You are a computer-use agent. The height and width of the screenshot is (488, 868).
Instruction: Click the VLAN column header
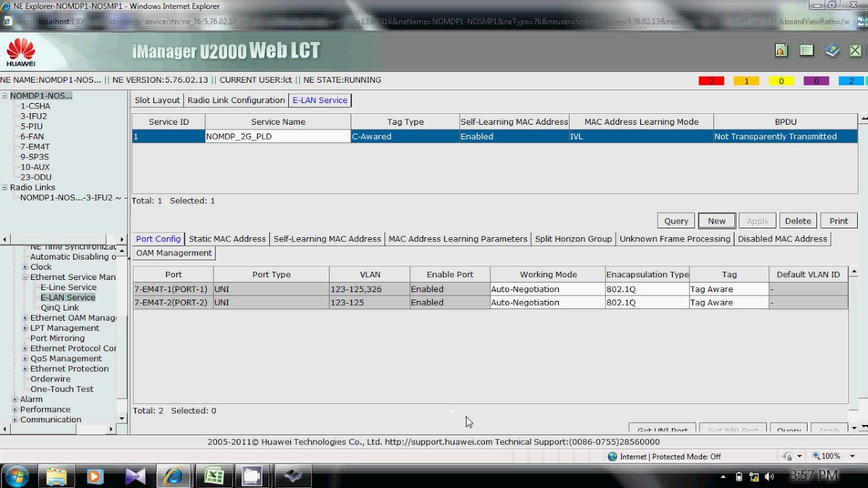(x=370, y=274)
